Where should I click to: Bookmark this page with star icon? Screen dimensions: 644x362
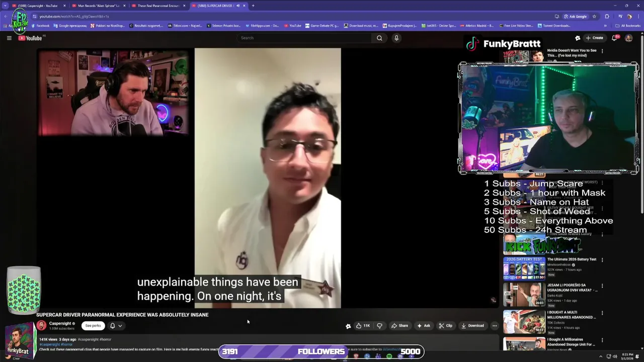click(x=594, y=16)
